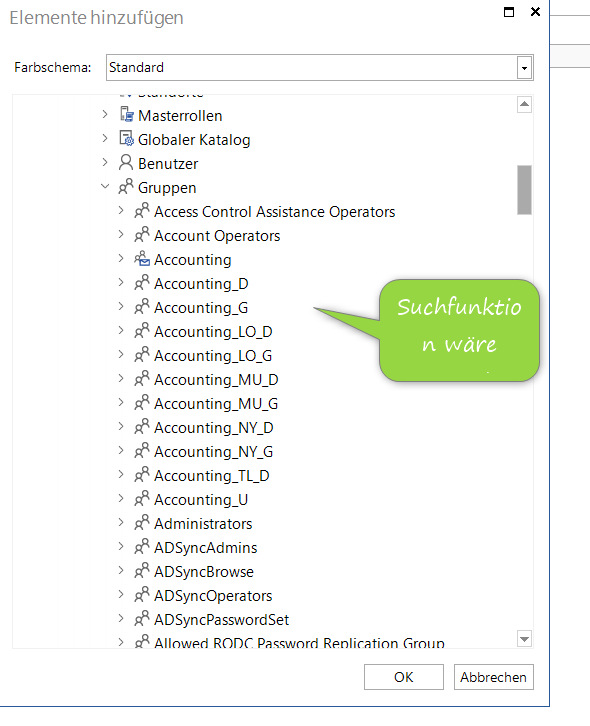Image resolution: width=590 pixels, height=726 pixels.
Task: Expand the ADSyncPasswordSet group
Action: 121,619
